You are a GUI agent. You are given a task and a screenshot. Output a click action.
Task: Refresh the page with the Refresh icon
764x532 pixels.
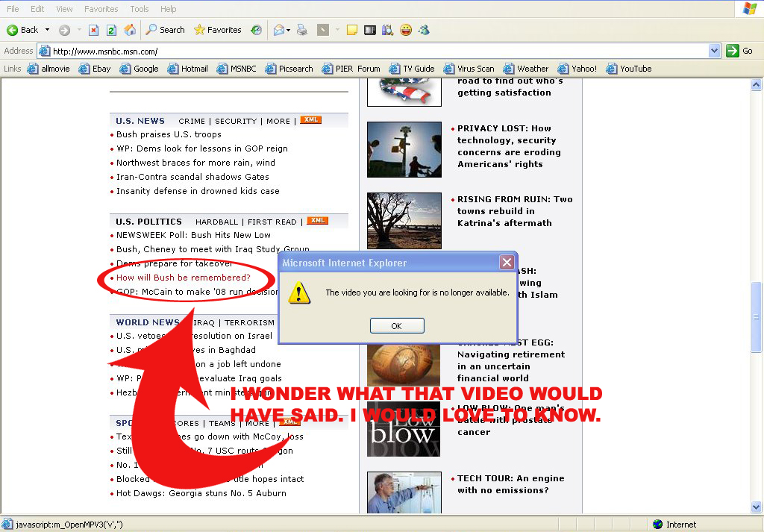pos(112,30)
